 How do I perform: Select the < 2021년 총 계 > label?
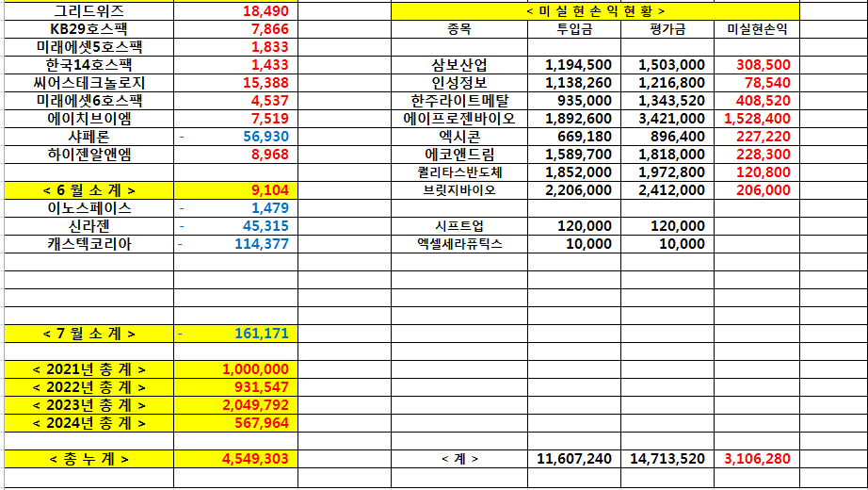(89, 369)
